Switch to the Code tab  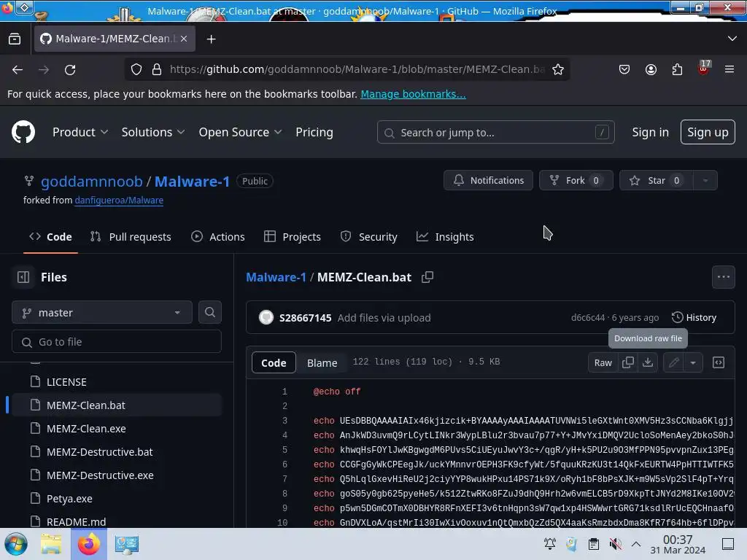(50, 237)
